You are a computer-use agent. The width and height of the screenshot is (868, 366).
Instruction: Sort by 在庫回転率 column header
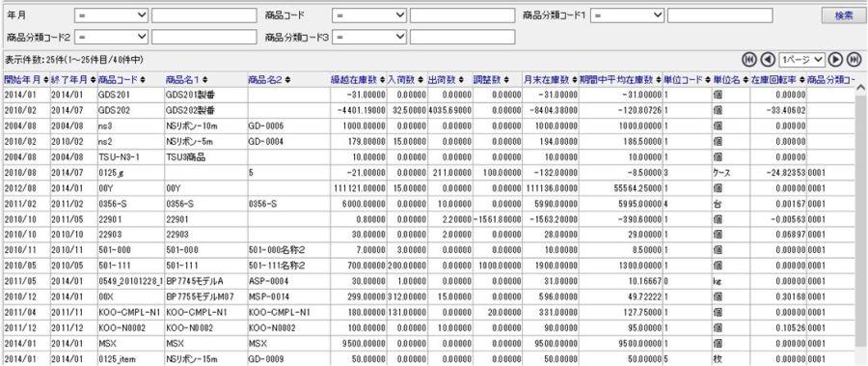[777, 80]
